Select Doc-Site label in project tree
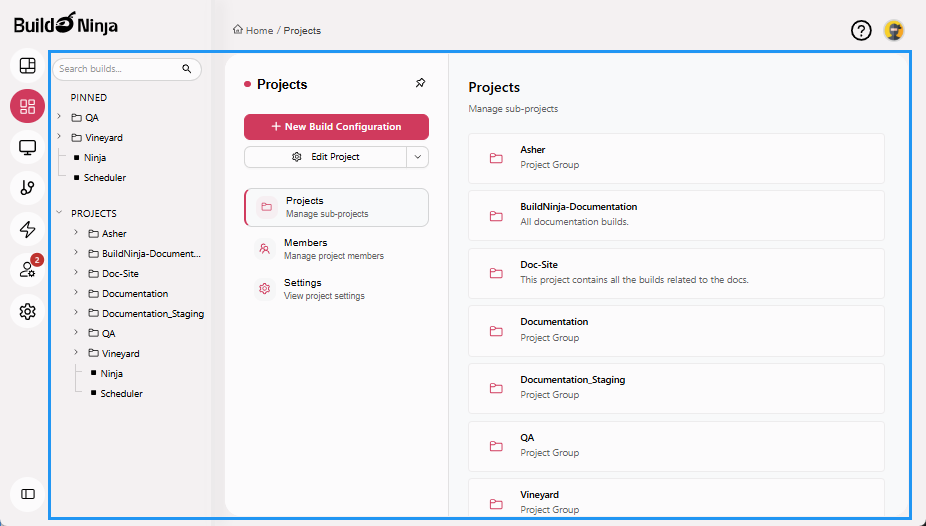This screenshot has width=926, height=526. click(x=120, y=274)
